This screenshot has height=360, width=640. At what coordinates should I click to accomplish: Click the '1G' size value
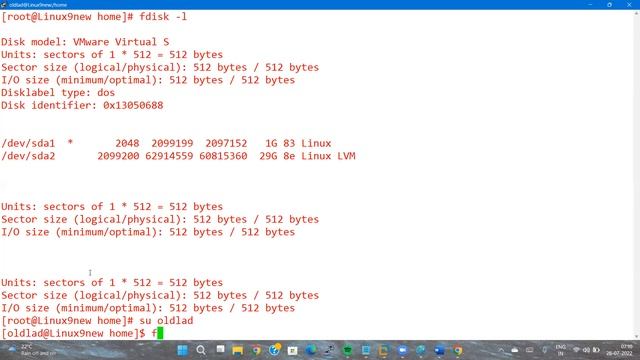[x=271, y=143]
